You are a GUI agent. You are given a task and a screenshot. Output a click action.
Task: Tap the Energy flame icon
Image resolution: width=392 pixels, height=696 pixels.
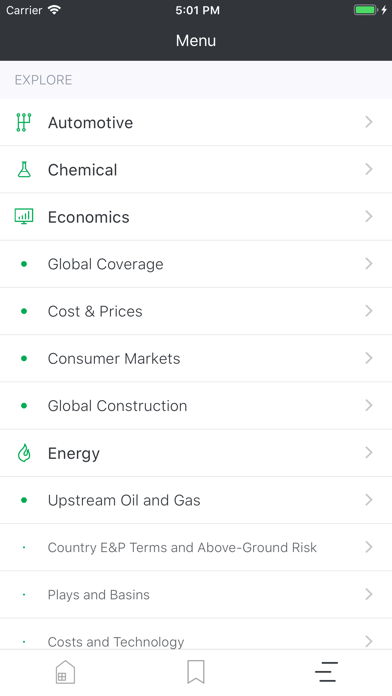point(24,453)
